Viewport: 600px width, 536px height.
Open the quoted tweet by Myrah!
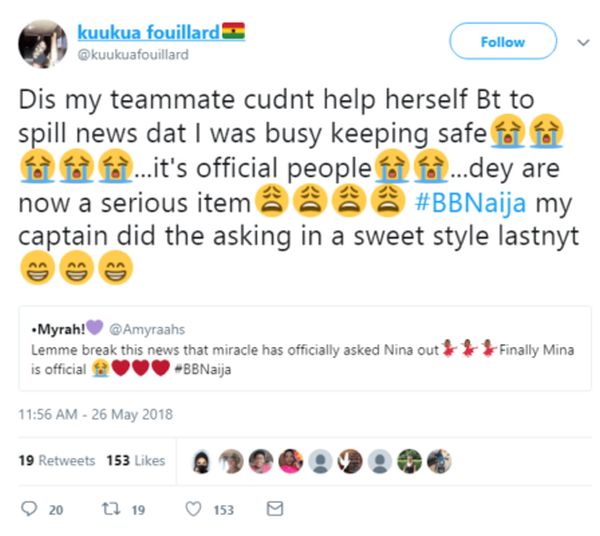pos(305,348)
